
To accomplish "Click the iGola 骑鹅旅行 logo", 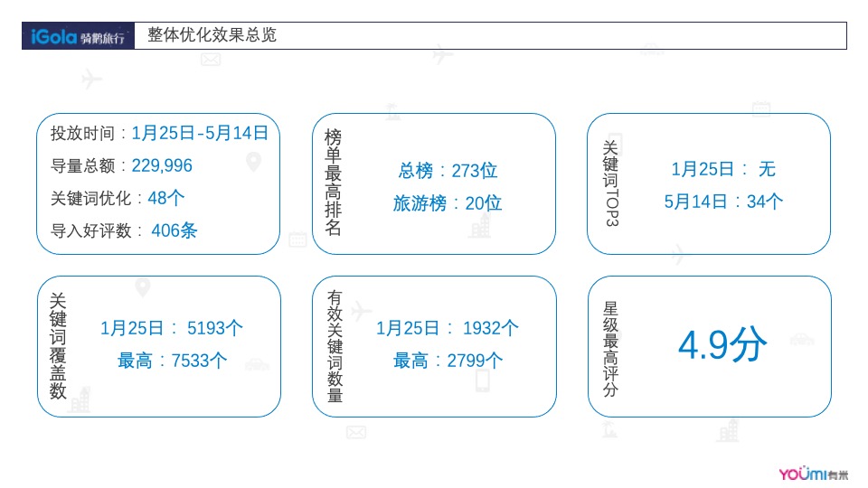I will 78,36.
